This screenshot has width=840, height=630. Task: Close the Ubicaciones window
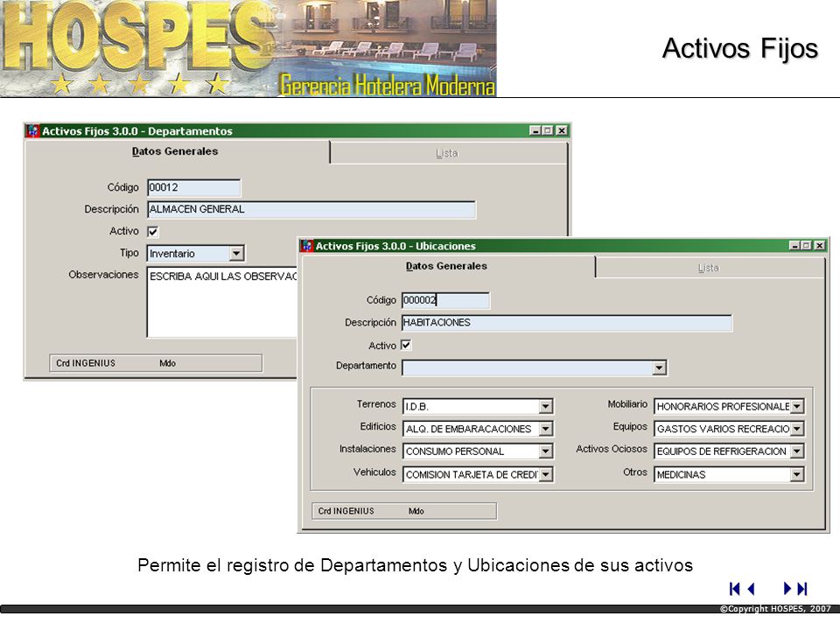pyautogui.click(x=819, y=245)
